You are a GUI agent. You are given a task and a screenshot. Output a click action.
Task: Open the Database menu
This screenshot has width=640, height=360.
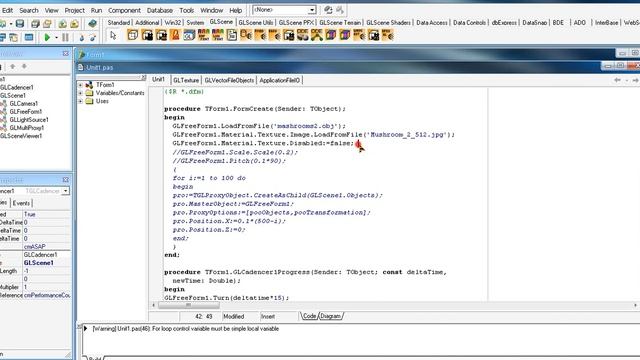click(x=160, y=10)
